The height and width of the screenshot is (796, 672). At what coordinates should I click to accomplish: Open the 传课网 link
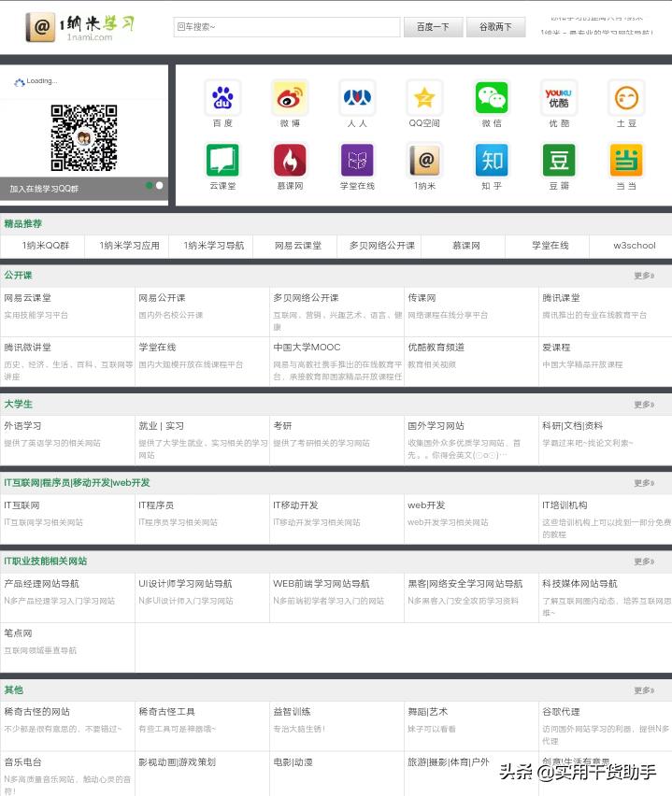coord(422,298)
